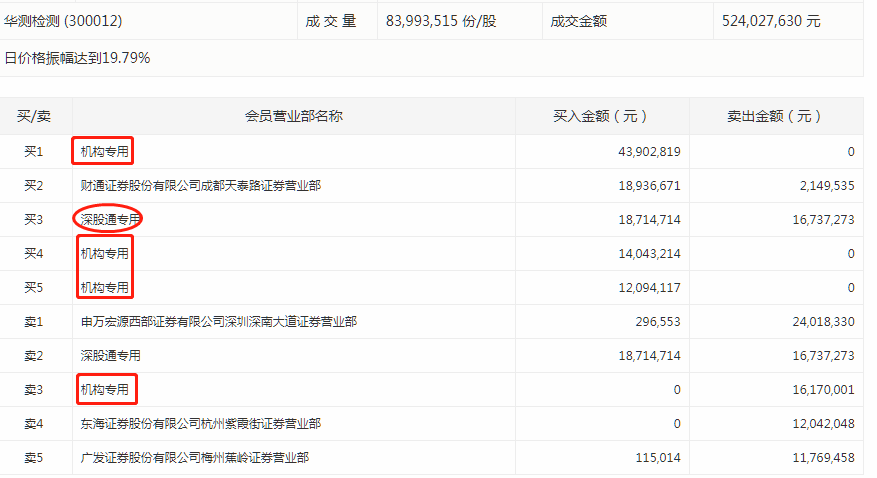
Task: Click the 卖4 row label
Action: pos(34,424)
